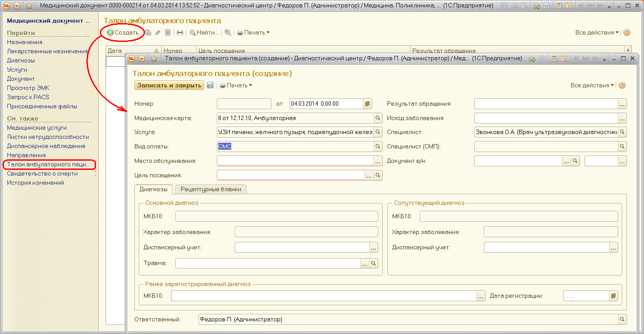The image size is (644, 334).
Task: Click into Место обслуживания input field
Action: (x=295, y=161)
